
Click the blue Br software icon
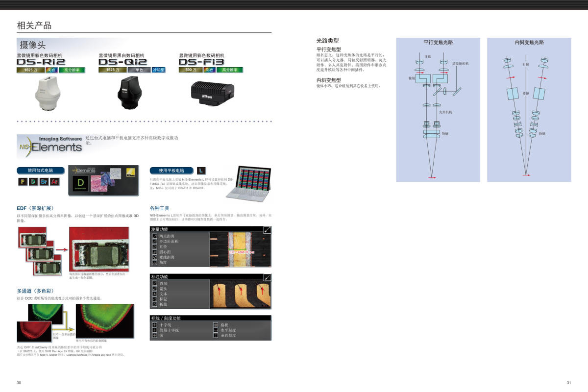(44, 181)
